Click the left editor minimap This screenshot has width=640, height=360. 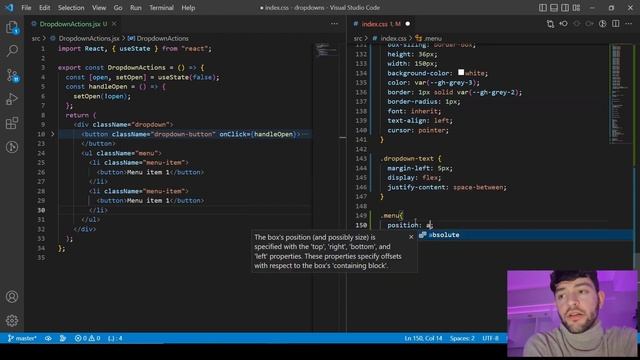coord(325,50)
